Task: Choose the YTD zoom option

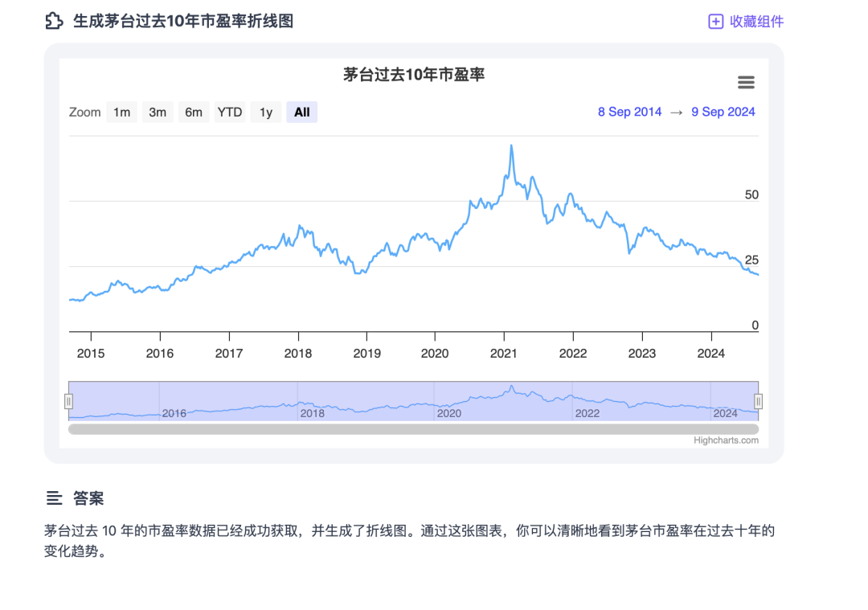Action: (x=230, y=113)
